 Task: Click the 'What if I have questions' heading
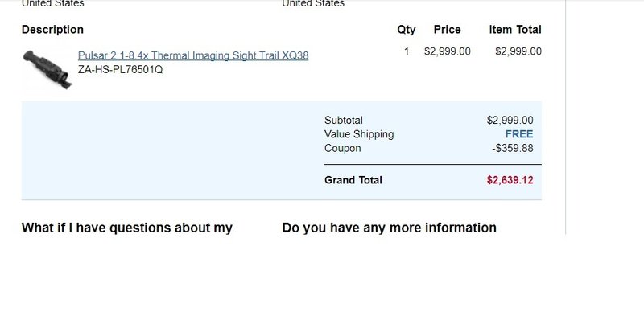tap(127, 228)
